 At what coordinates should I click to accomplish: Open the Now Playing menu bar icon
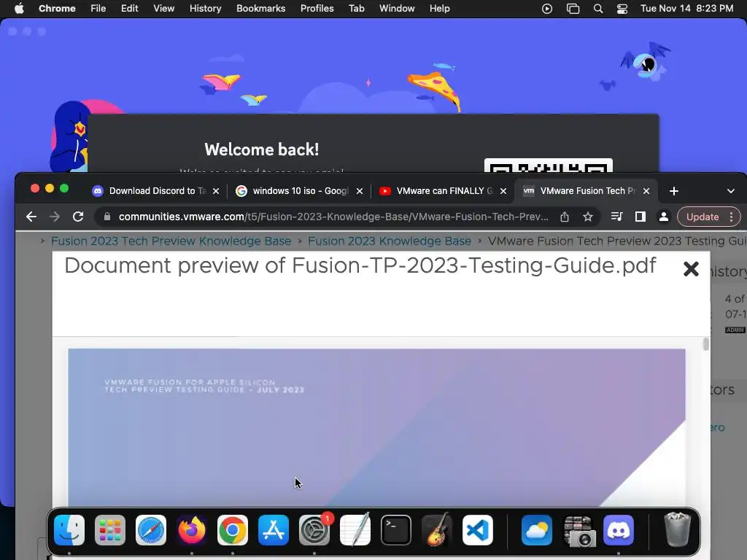(x=547, y=9)
